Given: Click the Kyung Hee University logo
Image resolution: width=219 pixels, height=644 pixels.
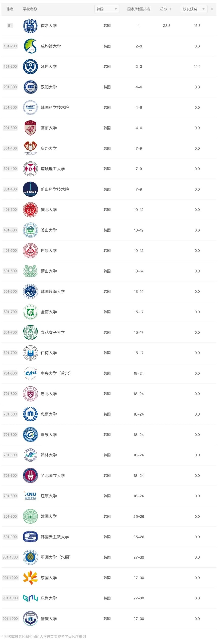Looking at the screenshot, I should click(30, 148).
